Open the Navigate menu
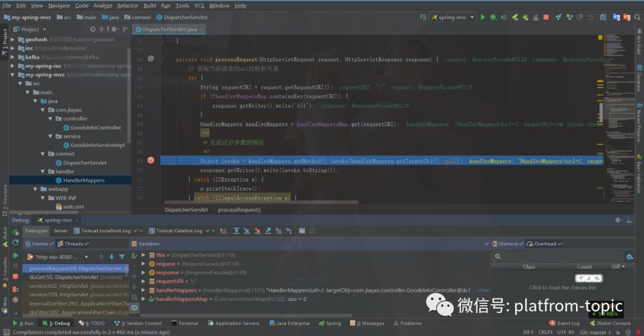 tap(59, 5)
